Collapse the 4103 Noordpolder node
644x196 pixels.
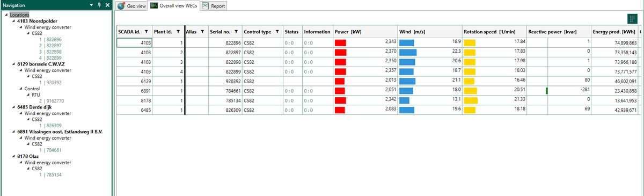(13, 21)
